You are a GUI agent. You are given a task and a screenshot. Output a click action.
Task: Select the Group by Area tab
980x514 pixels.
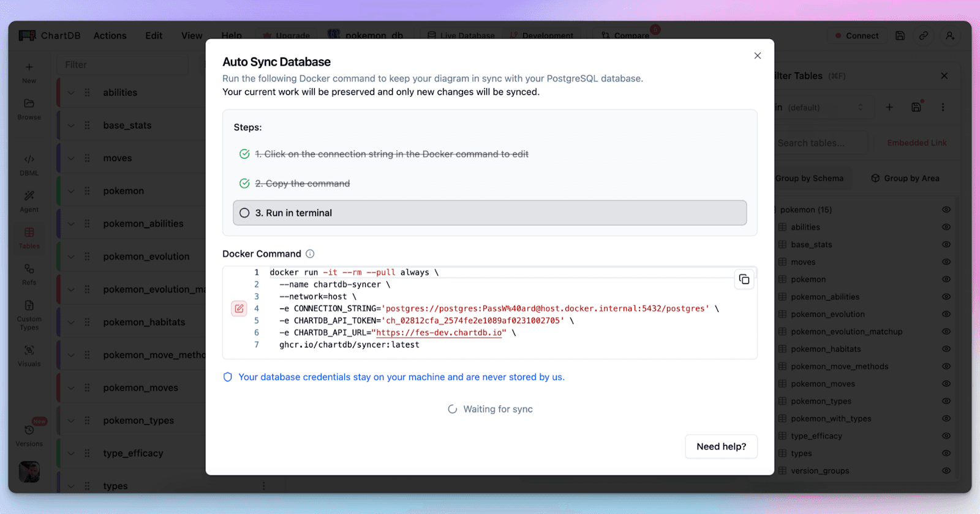click(905, 178)
